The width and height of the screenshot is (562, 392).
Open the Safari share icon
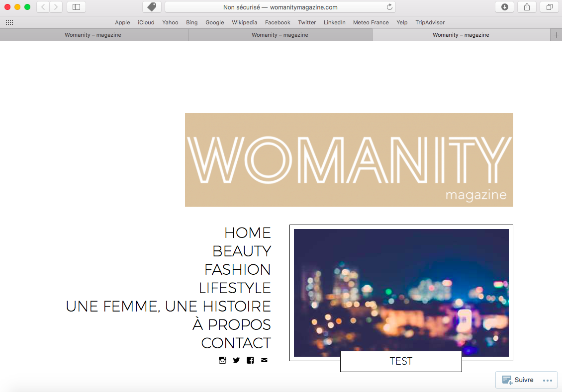point(527,7)
